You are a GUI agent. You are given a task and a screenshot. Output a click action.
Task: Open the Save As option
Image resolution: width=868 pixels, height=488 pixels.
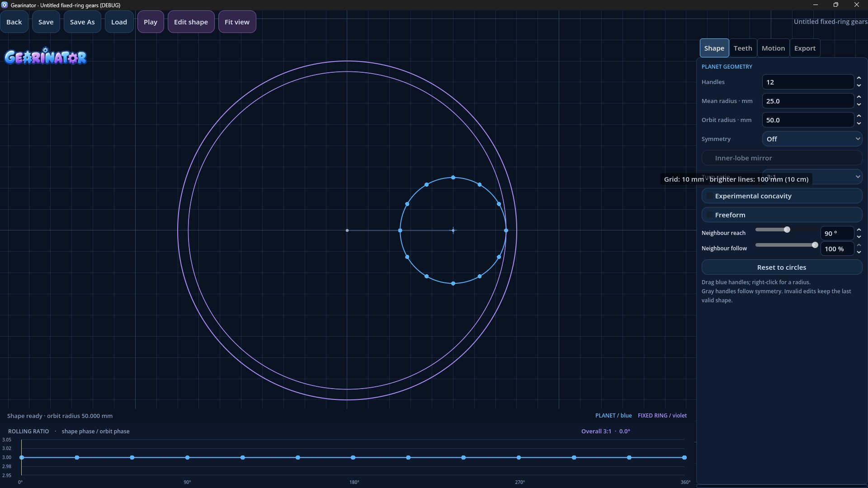pyautogui.click(x=82, y=22)
